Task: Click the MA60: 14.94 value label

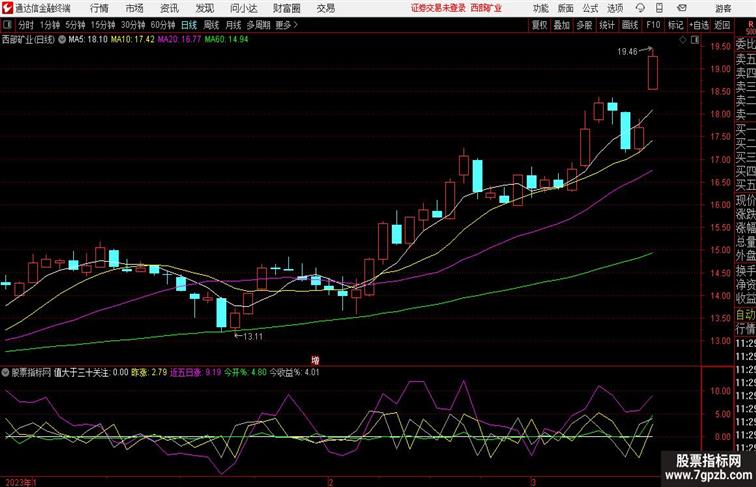Action: tap(226, 40)
